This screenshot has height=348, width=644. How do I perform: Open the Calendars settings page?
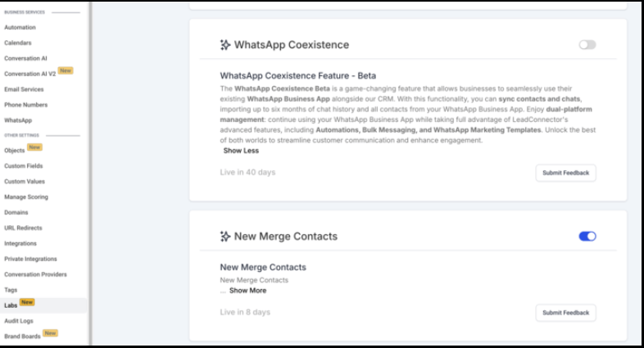[x=18, y=43]
